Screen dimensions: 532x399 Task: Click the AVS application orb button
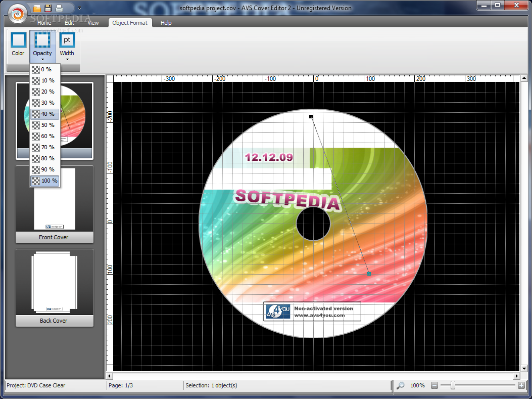(18, 14)
